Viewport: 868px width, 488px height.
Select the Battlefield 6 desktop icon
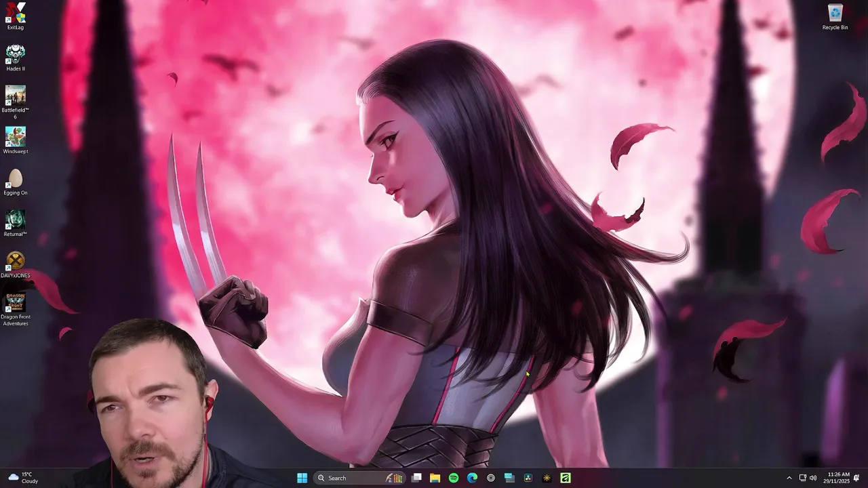pyautogui.click(x=16, y=102)
